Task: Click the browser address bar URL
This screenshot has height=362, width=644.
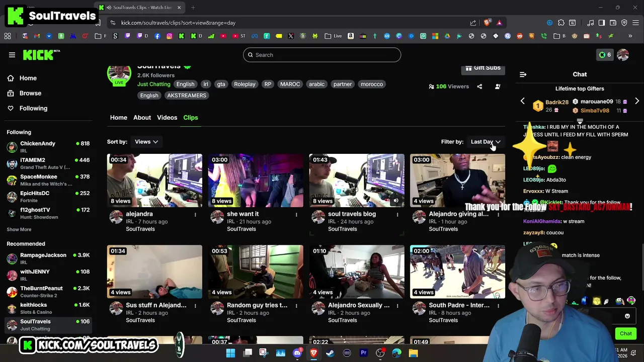Action: [x=178, y=23]
